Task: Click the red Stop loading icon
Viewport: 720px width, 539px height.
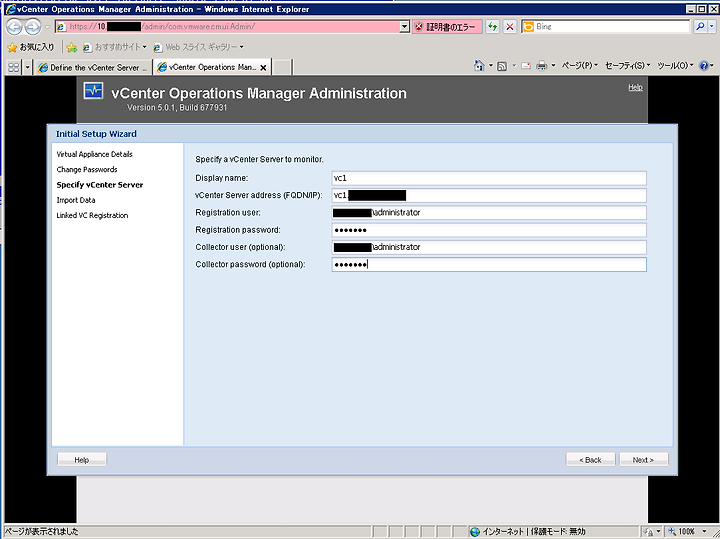Action: (x=510, y=27)
